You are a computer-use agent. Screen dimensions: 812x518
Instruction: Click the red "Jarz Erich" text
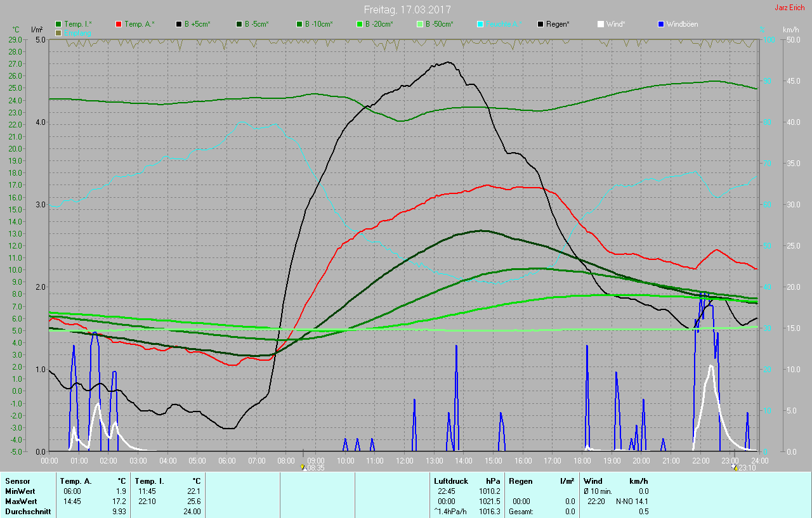tap(790, 8)
